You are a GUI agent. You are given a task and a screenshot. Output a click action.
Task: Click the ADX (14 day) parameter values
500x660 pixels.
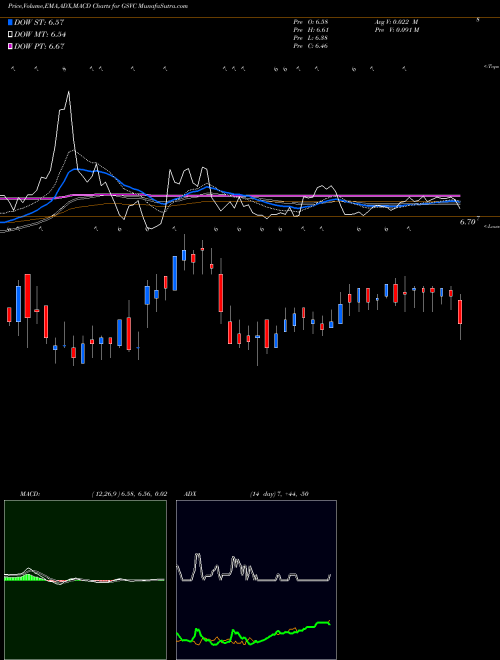279,494
